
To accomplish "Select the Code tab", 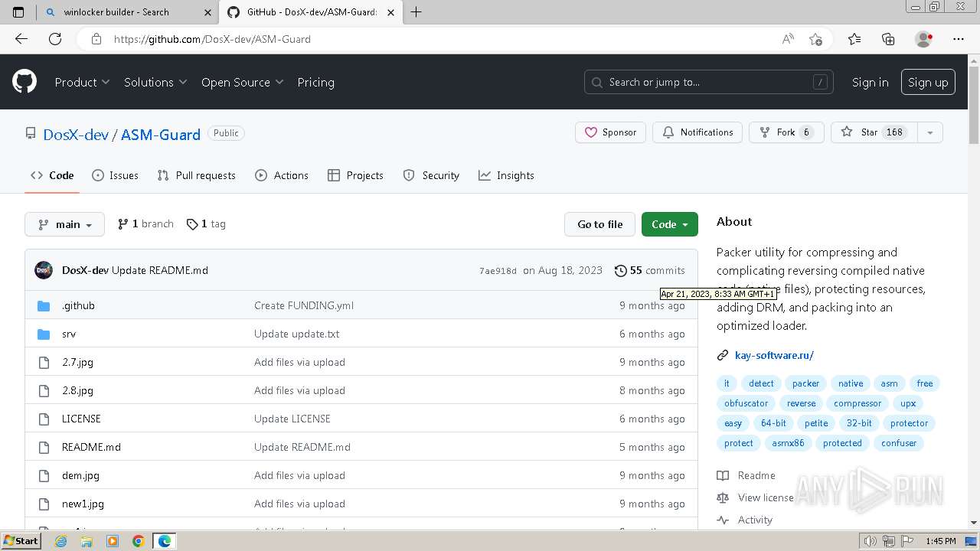I will click(52, 175).
